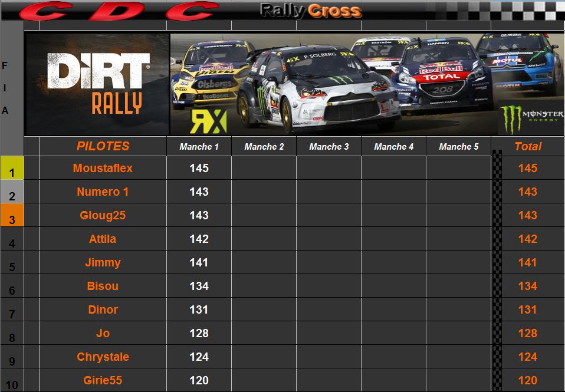Click the Rally Cross title text
The image size is (565, 392).
coord(311,11)
